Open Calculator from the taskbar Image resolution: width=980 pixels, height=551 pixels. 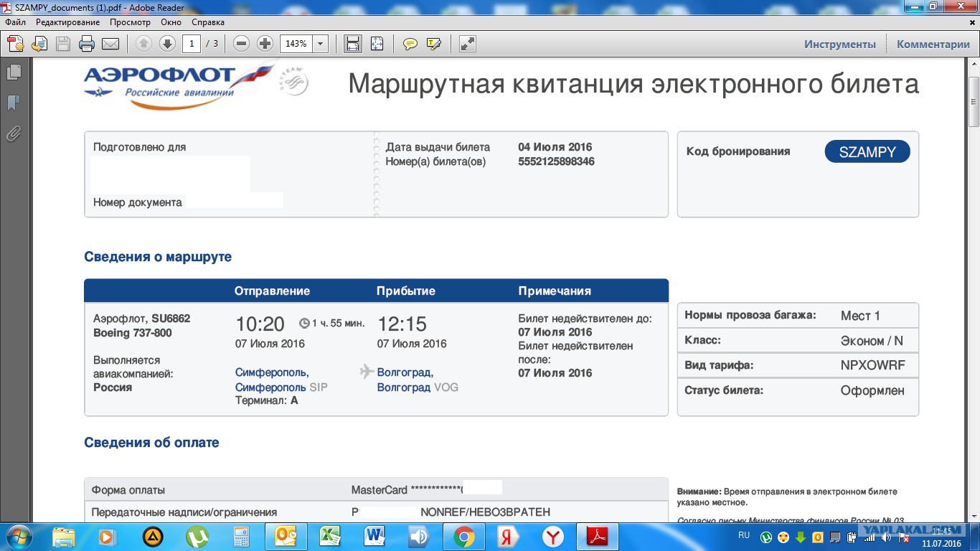point(241,537)
